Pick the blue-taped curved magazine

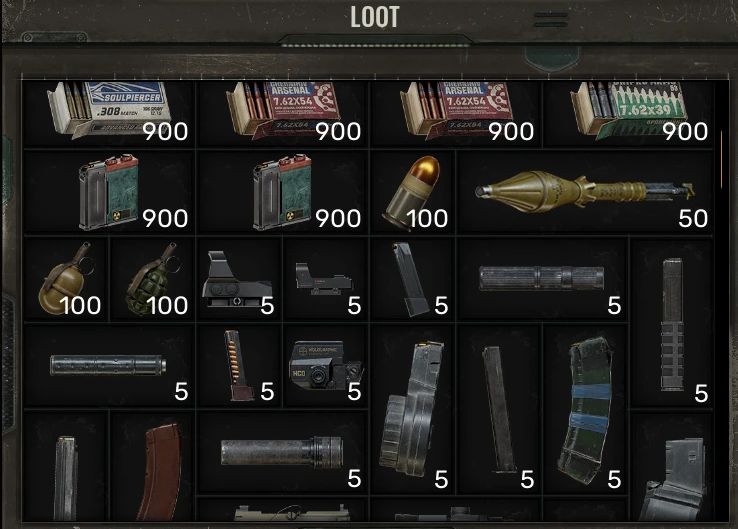tap(585, 409)
